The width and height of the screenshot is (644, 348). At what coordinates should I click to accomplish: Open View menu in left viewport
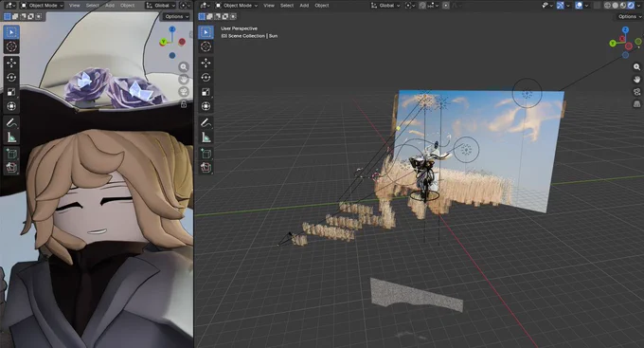coord(74,6)
